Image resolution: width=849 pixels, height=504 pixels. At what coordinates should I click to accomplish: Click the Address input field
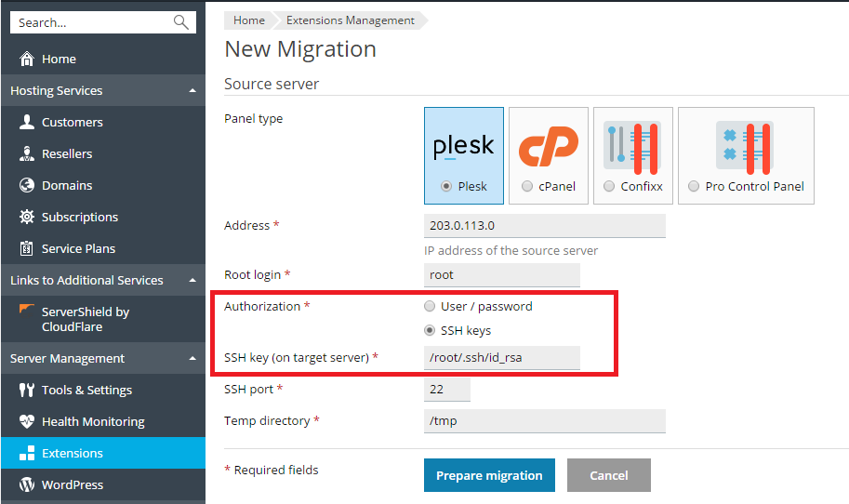pyautogui.click(x=544, y=226)
